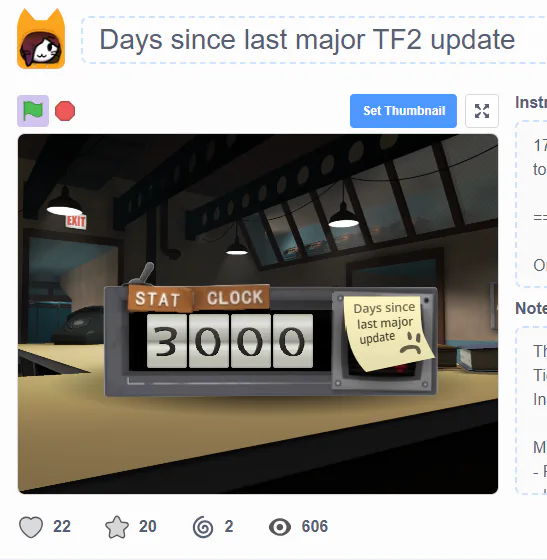Click inside the Instructions text box
The width and height of the screenshot is (547, 560).
pyautogui.click(x=531, y=204)
